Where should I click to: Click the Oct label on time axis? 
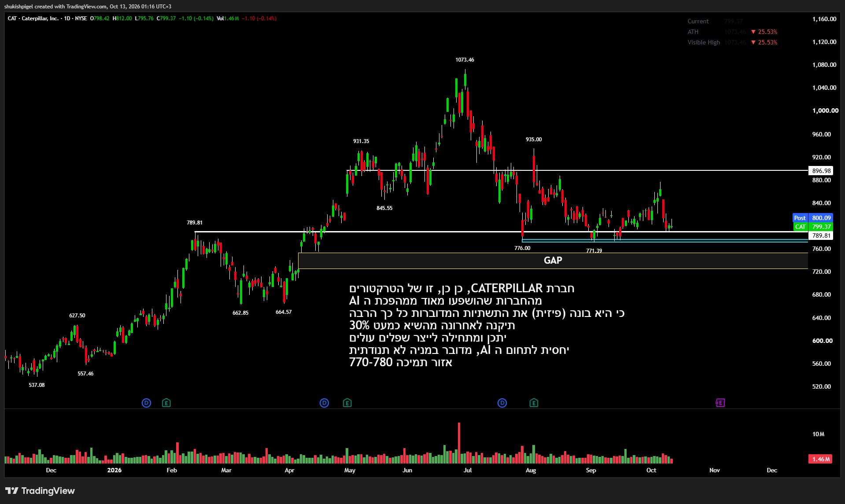(x=651, y=470)
